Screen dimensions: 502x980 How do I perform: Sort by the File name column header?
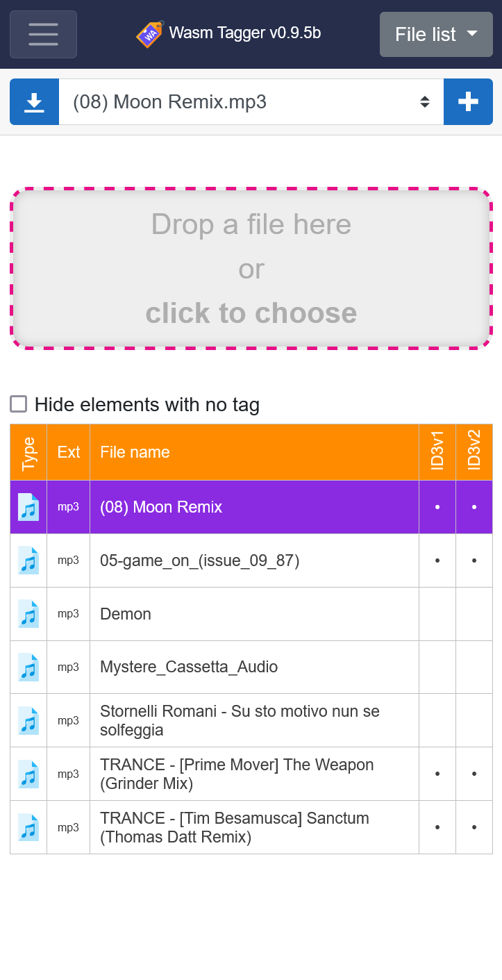coord(135,452)
